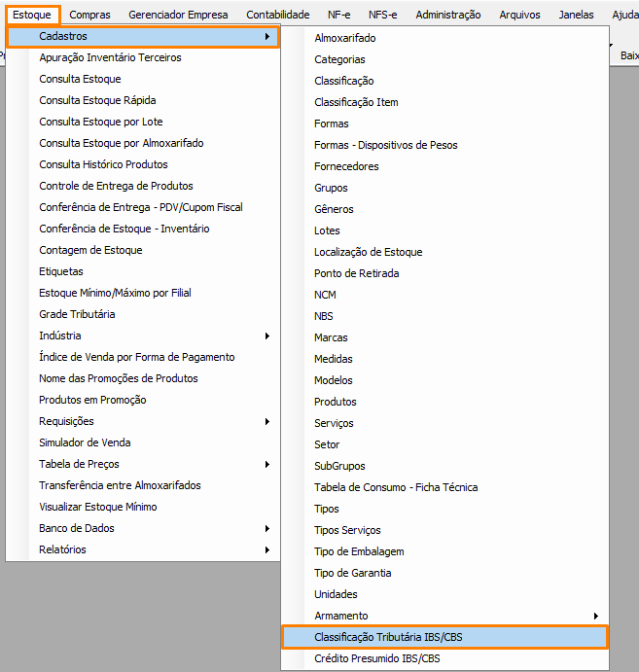This screenshot has height=672, width=639.
Task: Choose Consulta Estoque entry
Action: tap(143, 80)
